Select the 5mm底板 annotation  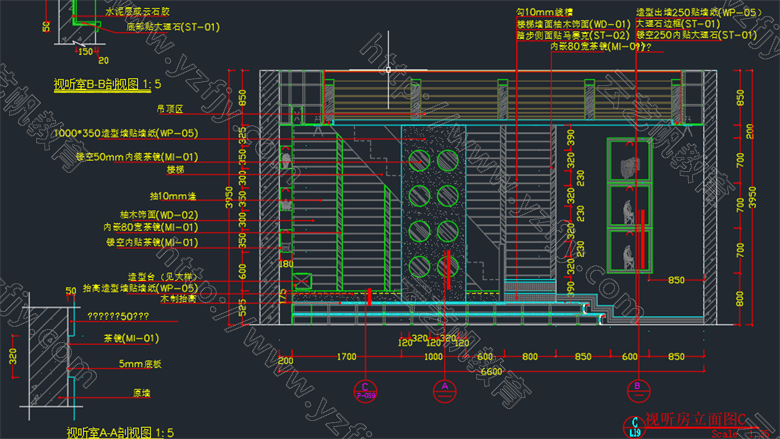click(140, 364)
